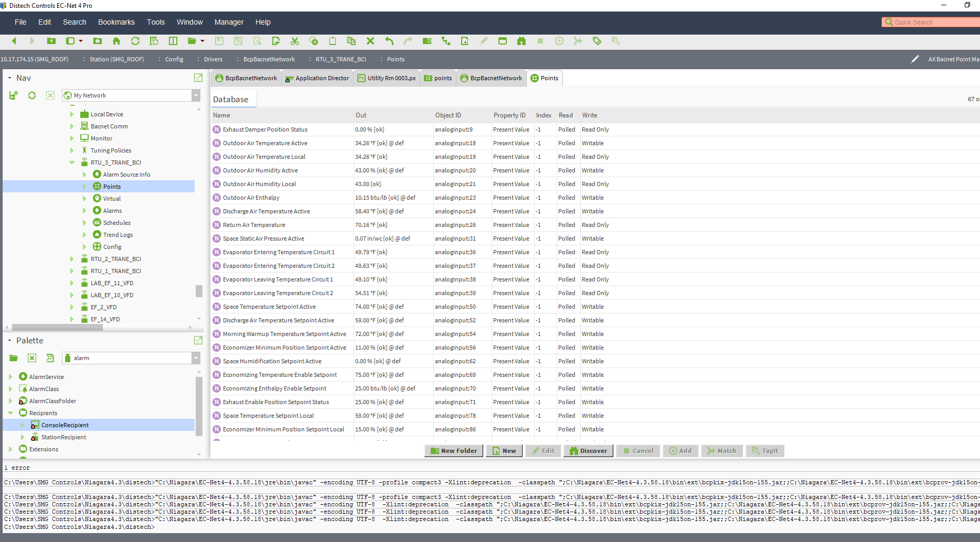The height and width of the screenshot is (542, 980).
Task: Switch to the Application Director tab
Action: (x=317, y=78)
